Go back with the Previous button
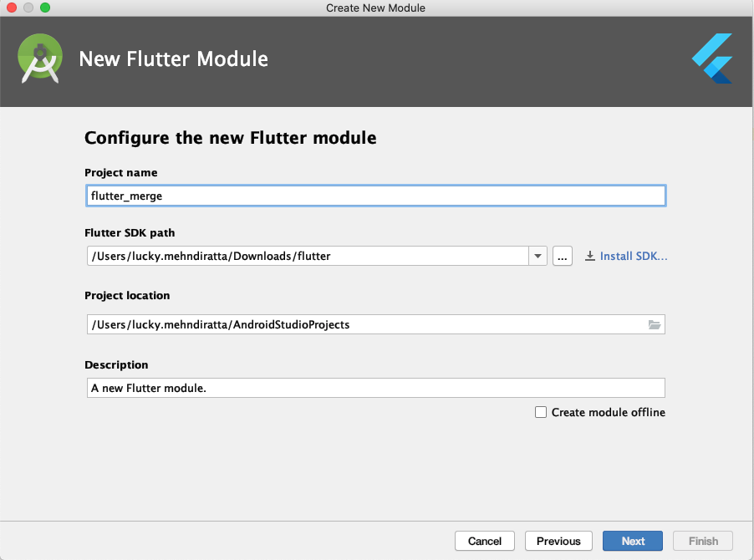The height and width of the screenshot is (560, 754). pos(558,541)
